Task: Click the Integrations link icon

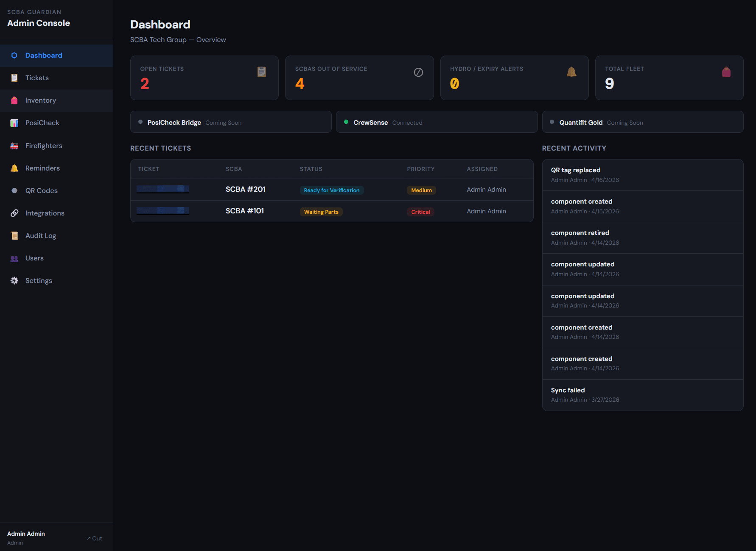Action: coord(14,213)
